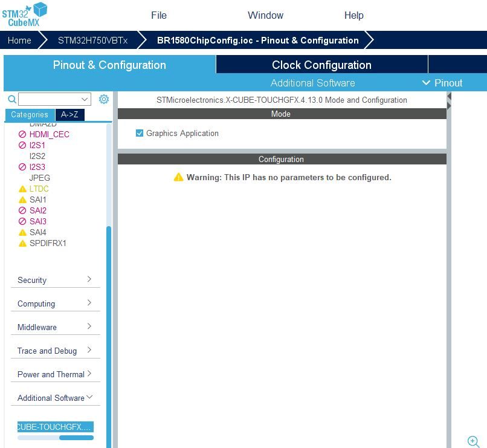Select the JPEG peripheral
The height and width of the screenshot is (448, 487).
[39, 178]
